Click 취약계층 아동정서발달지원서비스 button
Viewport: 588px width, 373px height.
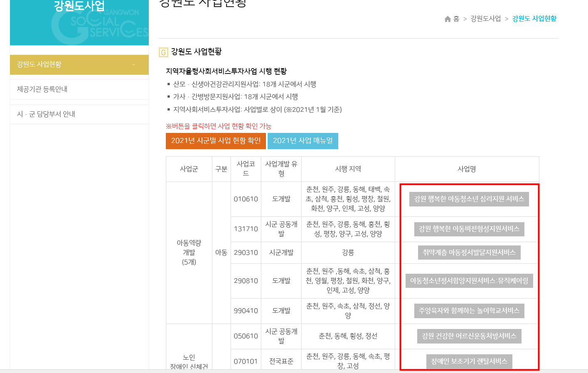tap(469, 253)
